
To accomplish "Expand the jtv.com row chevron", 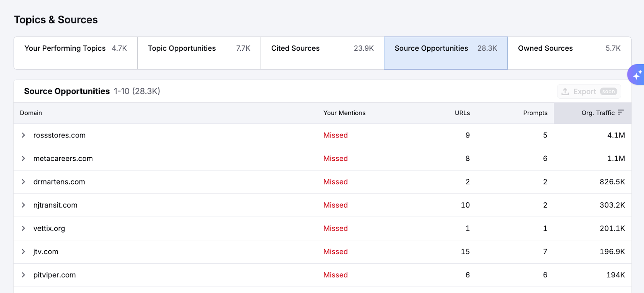I will click(x=23, y=252).
